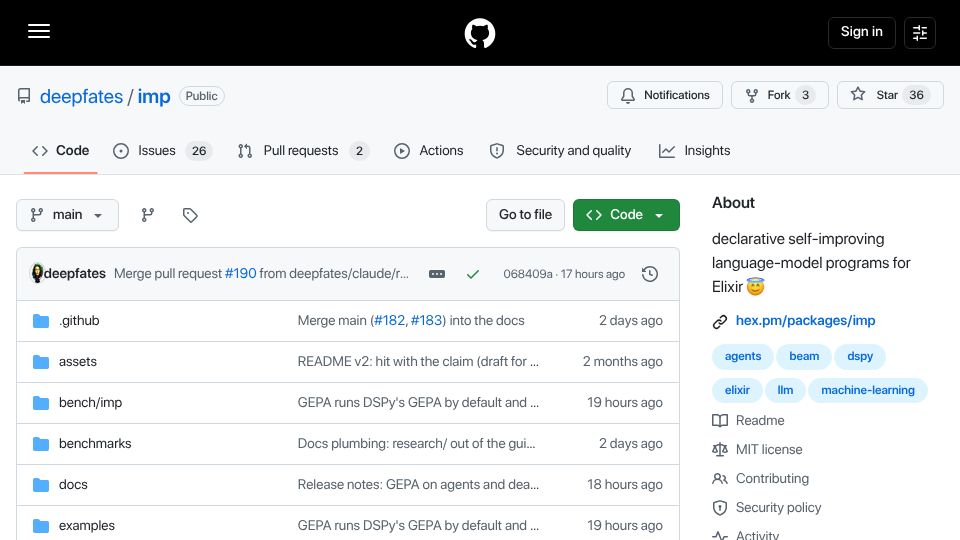Image resolution: width=960 pixels, height=540 pixels.
Task: Select the elixir topic tag
Action: click(737, 390)
